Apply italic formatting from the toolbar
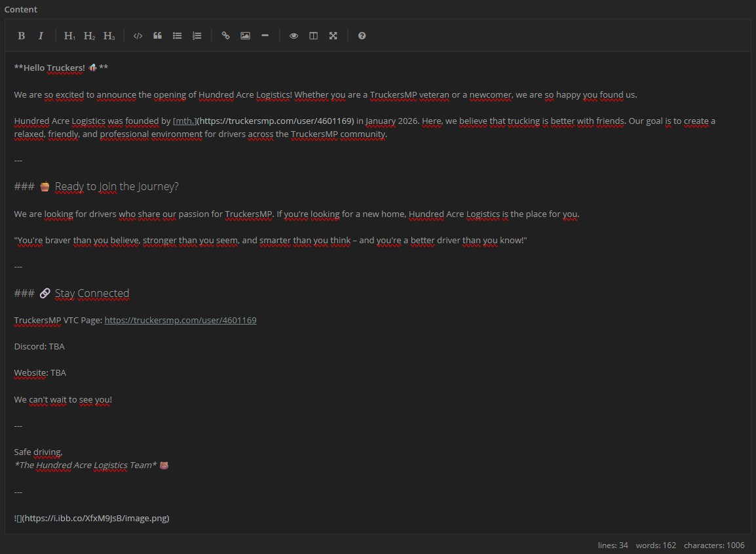The height and width of the screenshot is (554, 756). [41, 35]
